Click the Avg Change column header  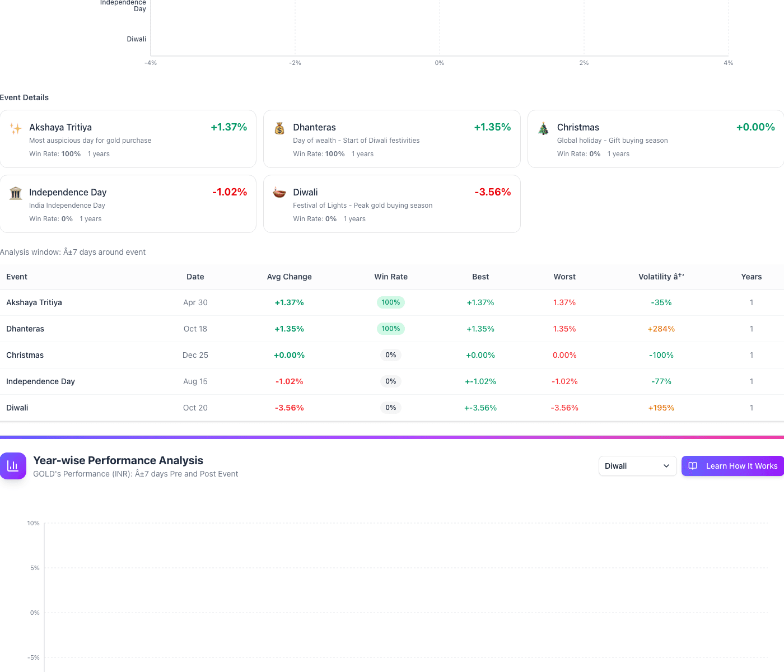[289, 277]
